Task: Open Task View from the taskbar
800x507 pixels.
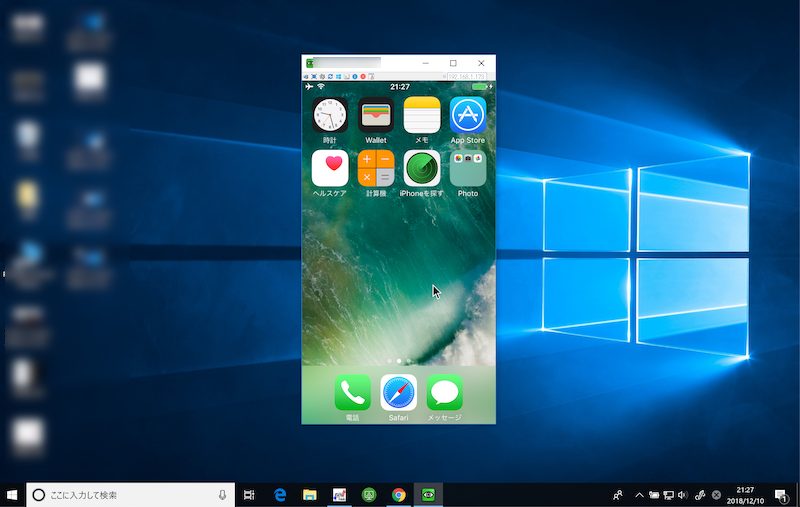Action: [249, 495]
